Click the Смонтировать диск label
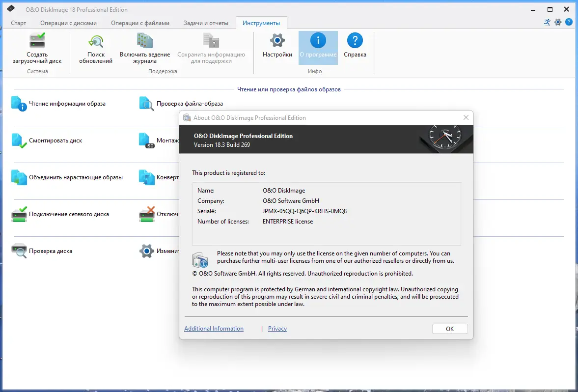The height and width of the screenshot is (392, 578). click(55, 140)
